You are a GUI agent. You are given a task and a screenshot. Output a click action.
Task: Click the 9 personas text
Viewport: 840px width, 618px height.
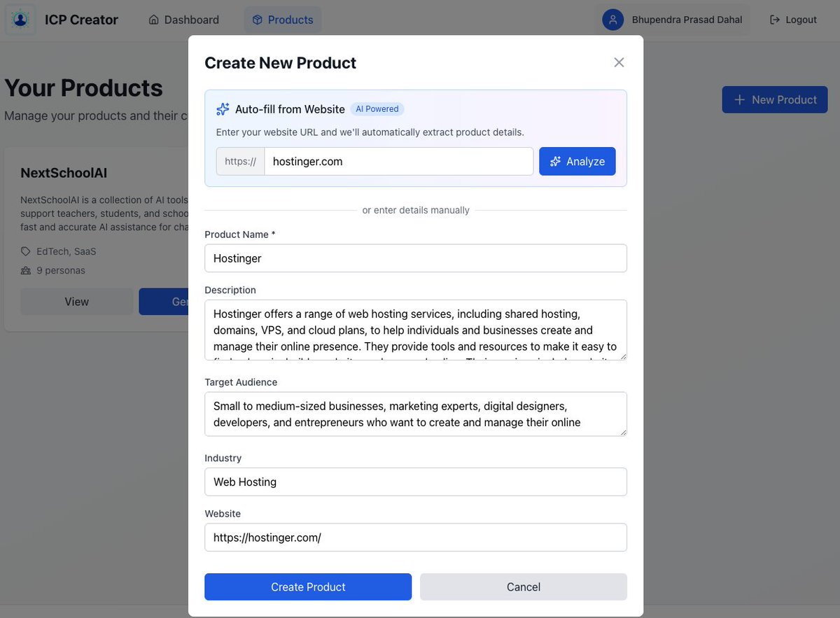61,270
